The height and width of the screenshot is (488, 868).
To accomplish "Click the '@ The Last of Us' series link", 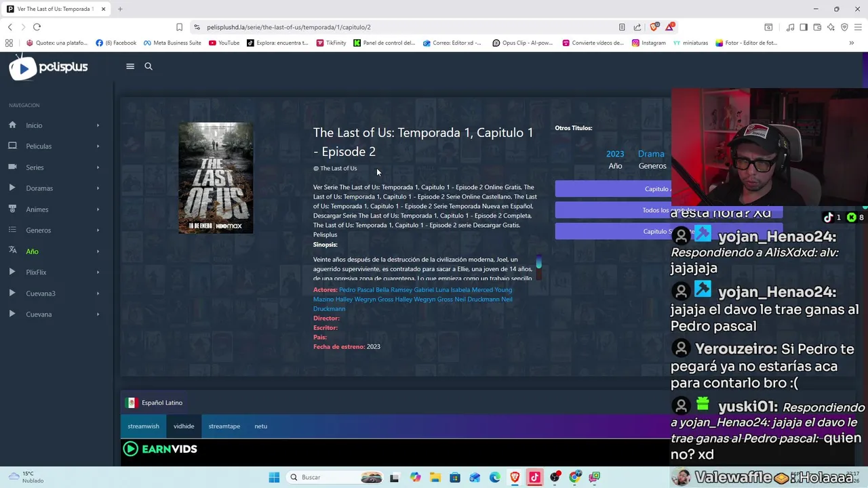I will coord(335,169).
